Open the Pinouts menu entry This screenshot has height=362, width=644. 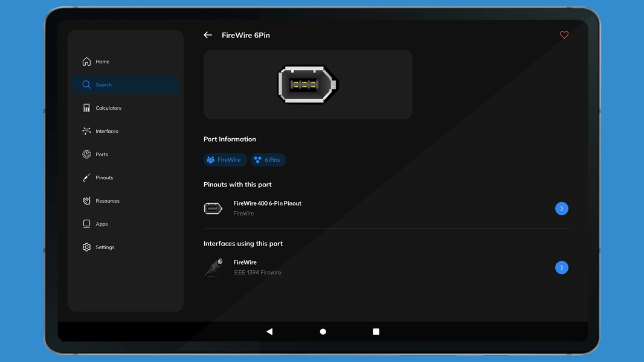click(103, 177)
